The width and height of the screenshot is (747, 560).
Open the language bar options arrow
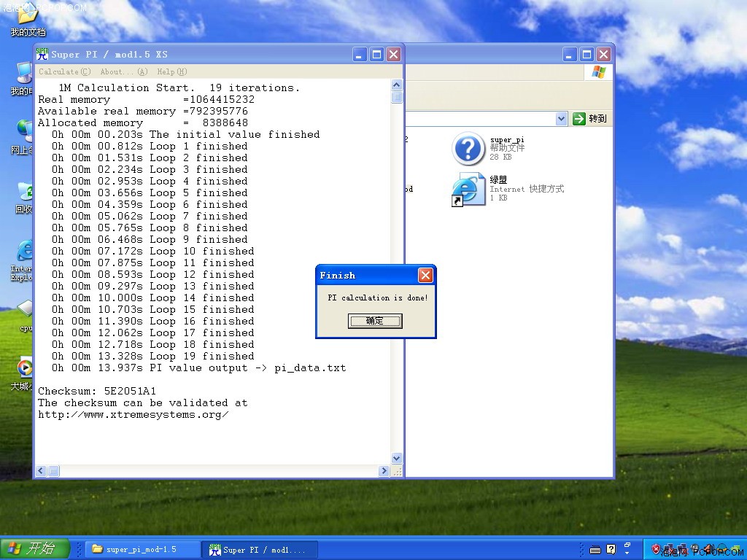click(x=627, y=553)
